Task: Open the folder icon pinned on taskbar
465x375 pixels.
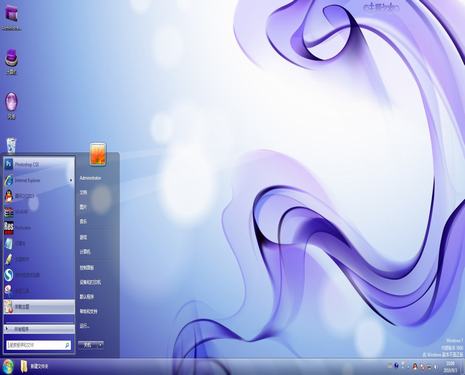Action: [24, 366]
